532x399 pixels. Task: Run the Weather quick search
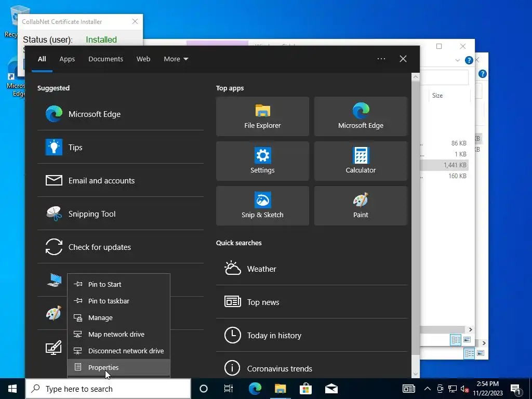pyautogui.click(x=312, y=269)
